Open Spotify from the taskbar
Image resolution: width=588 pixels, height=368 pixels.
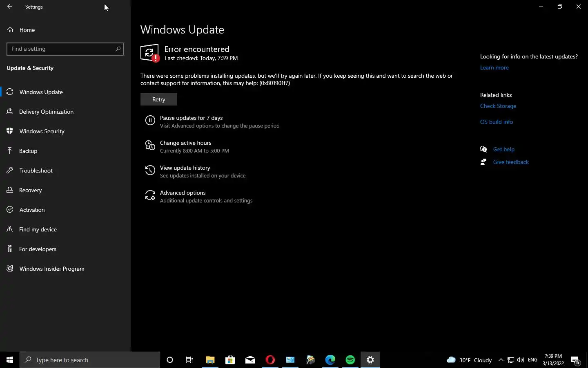350,360
